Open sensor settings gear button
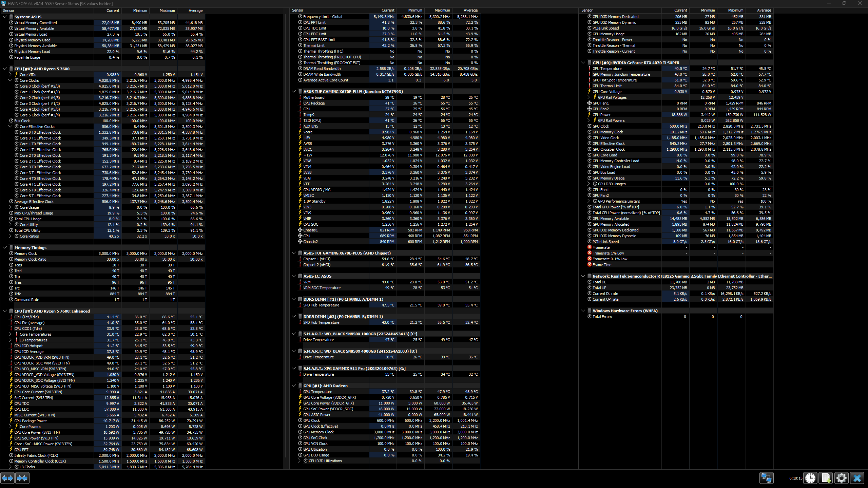The image size is (868, 488). point(841,478)
